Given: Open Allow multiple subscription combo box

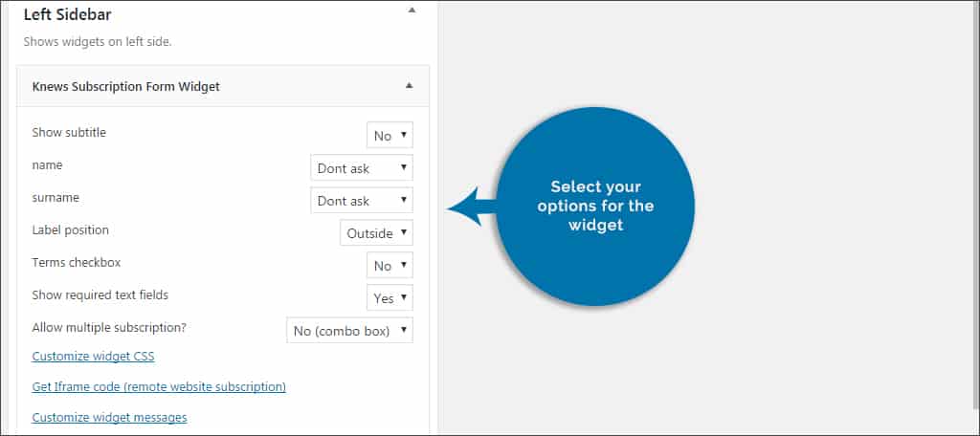Looking at the screenshot, I should (x=349, y=330).
